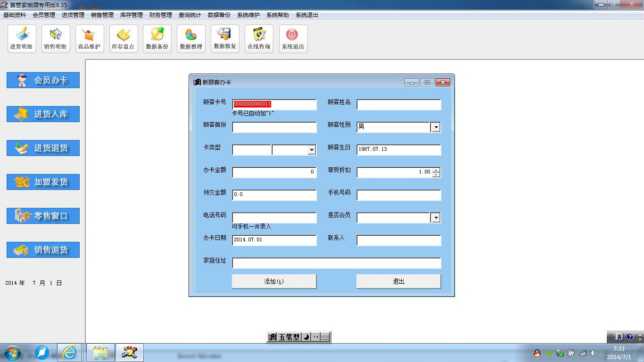Screen dimensions: 644x362
Task: Click the red 系统退出 toolbar icon
Action: click(x=293, y=39)
